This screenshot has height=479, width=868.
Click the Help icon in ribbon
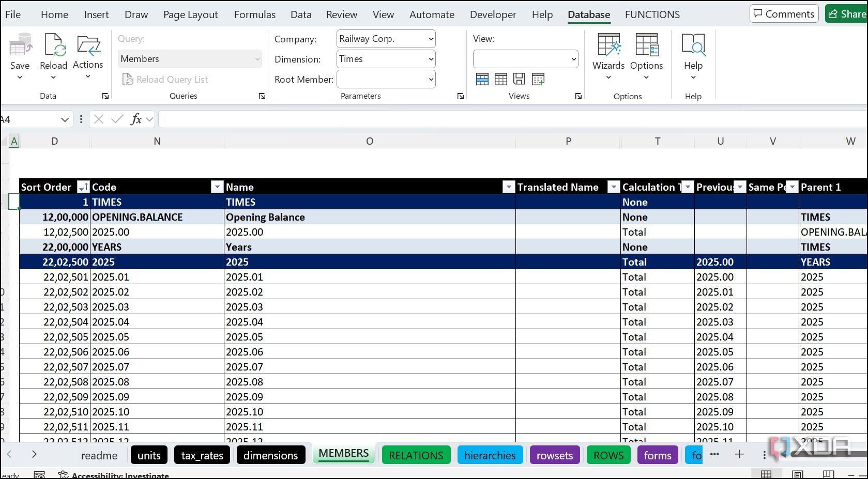click(x=693, y=45)
